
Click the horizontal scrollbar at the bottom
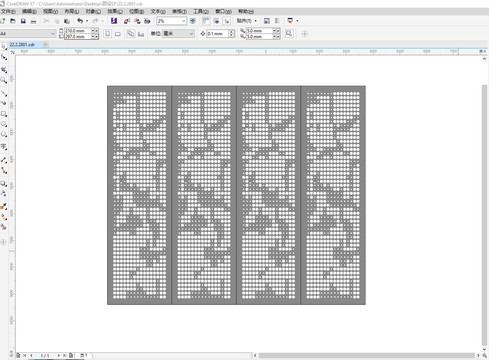click(x=367, y=355)
